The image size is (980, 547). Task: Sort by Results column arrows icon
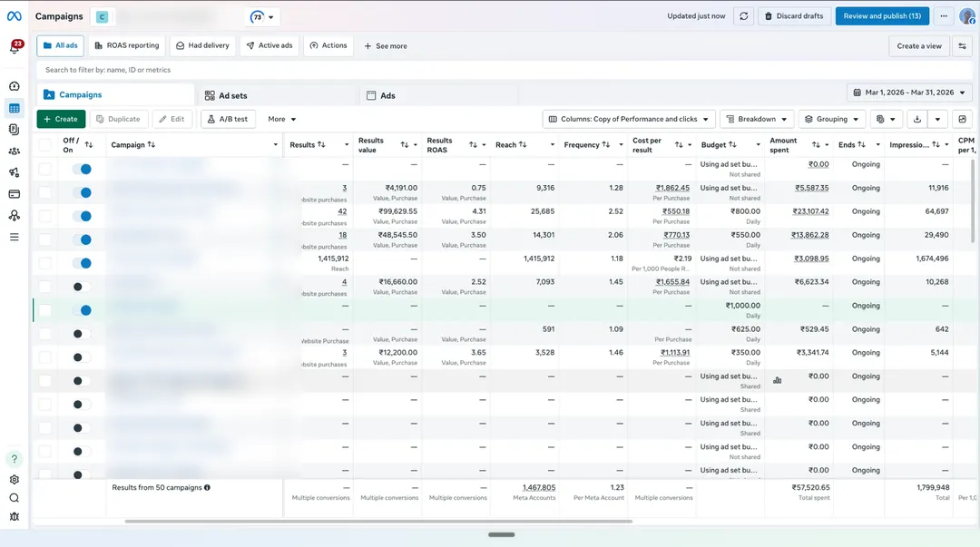(x=321, y=144)
